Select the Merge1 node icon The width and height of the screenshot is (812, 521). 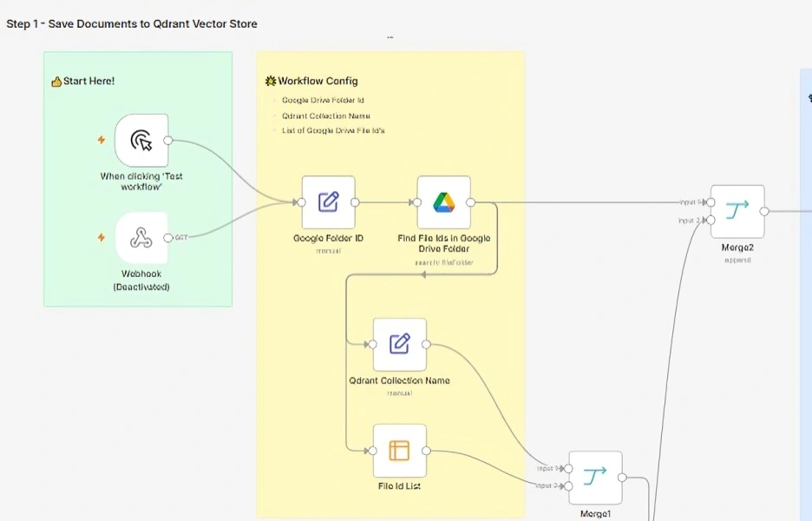(595, 478)
